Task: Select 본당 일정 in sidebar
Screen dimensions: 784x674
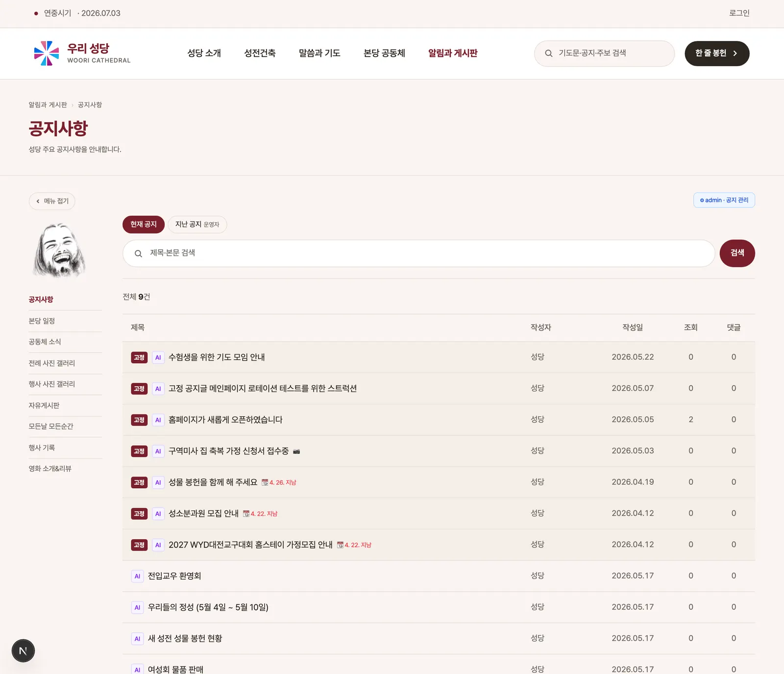Action: click(x=42, y=321)
